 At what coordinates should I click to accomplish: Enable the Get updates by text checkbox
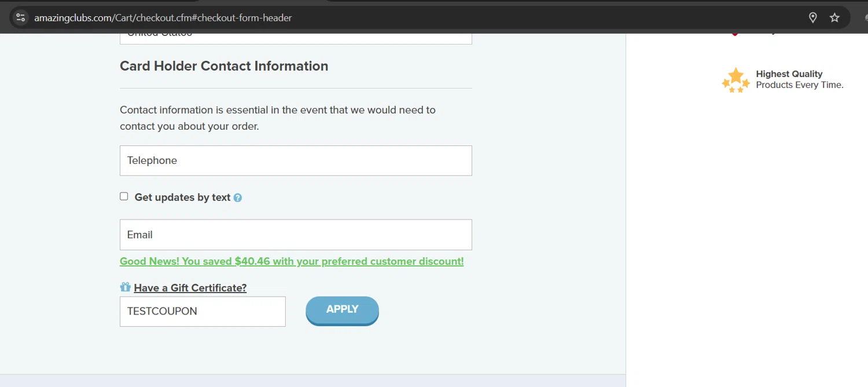[124, 196]
